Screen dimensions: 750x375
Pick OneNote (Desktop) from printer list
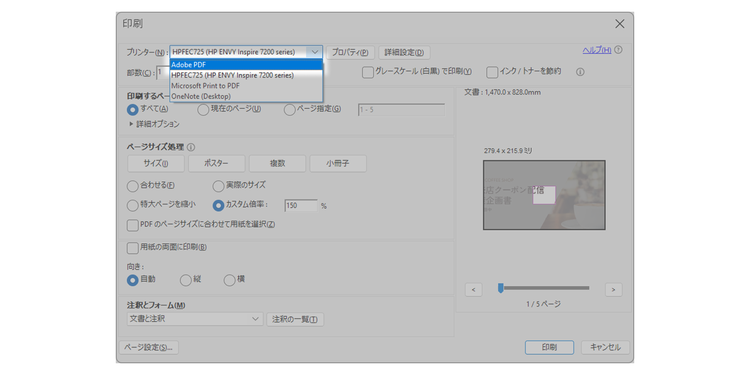(x=246, y=96)
